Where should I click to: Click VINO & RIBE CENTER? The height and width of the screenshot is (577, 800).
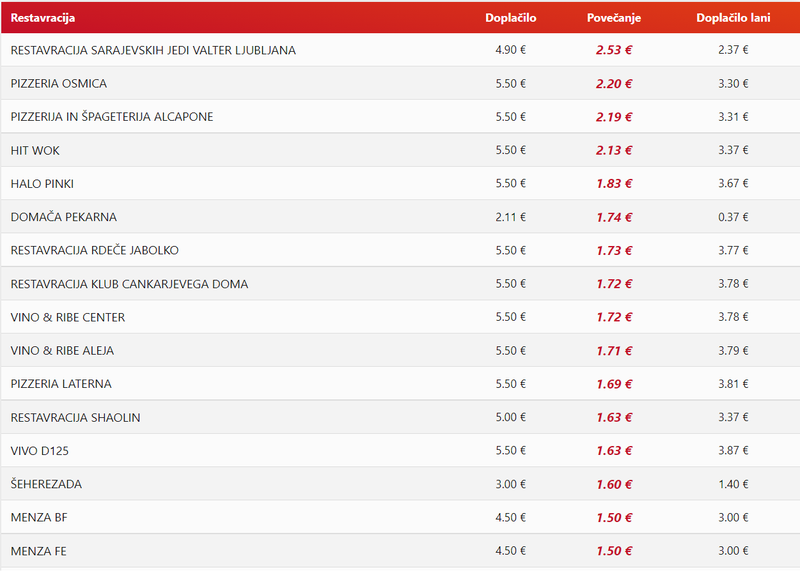coord(67,317)
